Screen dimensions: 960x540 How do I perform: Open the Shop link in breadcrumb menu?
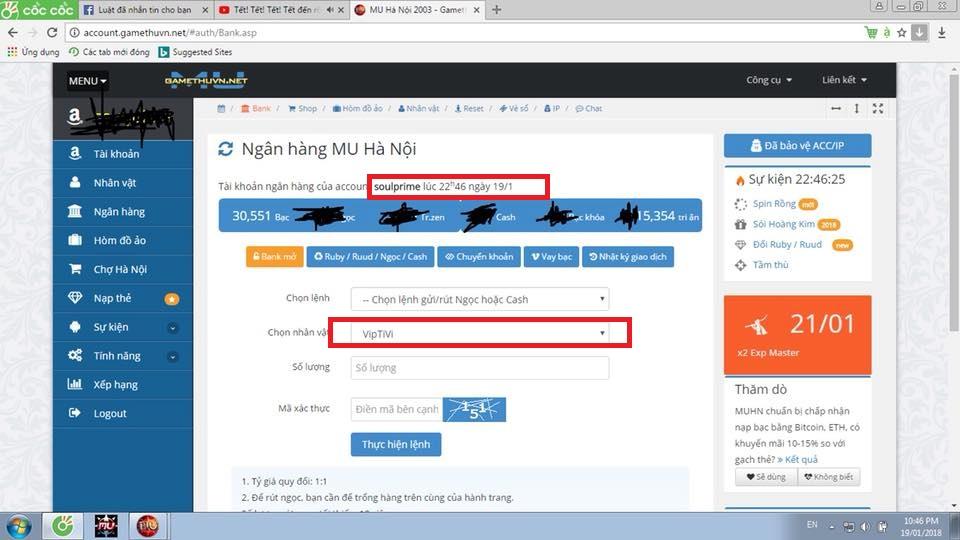302,109
